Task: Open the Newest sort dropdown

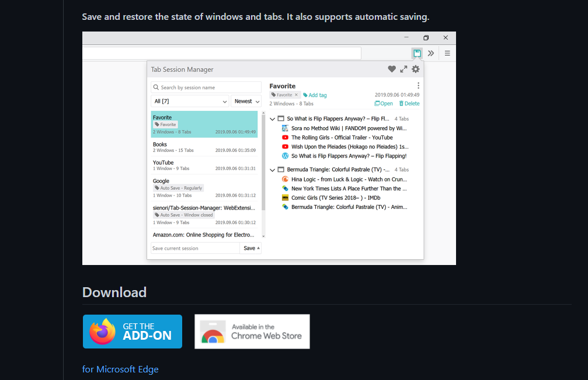Action: (x=246, y=101)
